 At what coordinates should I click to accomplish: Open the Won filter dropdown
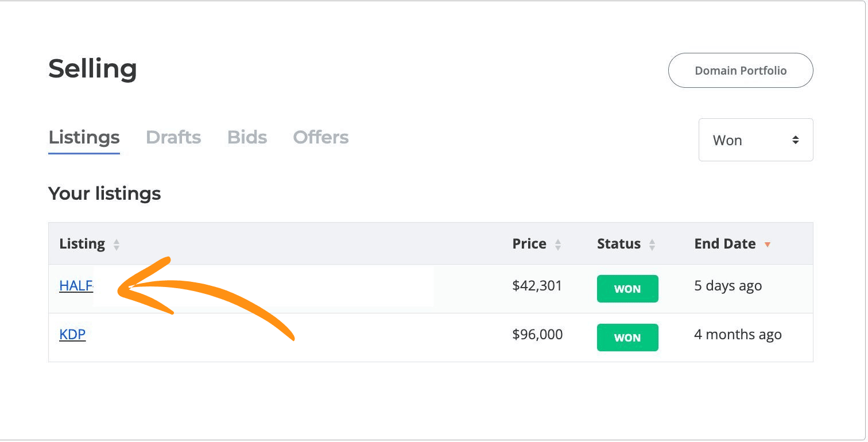(x=755, y=140)
